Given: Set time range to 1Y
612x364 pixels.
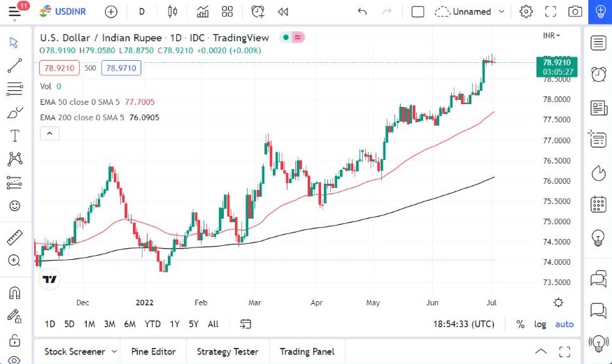Looking at the screenshot, I should 174,324.
